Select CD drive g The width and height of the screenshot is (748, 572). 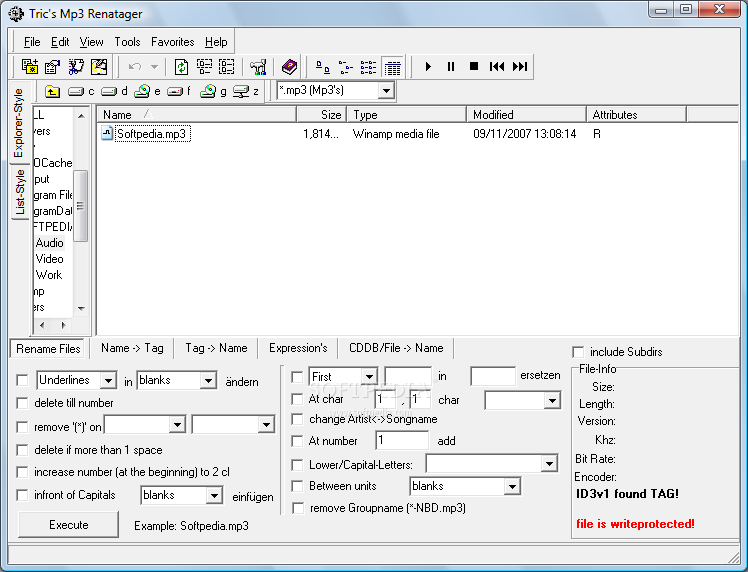(x=213, y=91)
